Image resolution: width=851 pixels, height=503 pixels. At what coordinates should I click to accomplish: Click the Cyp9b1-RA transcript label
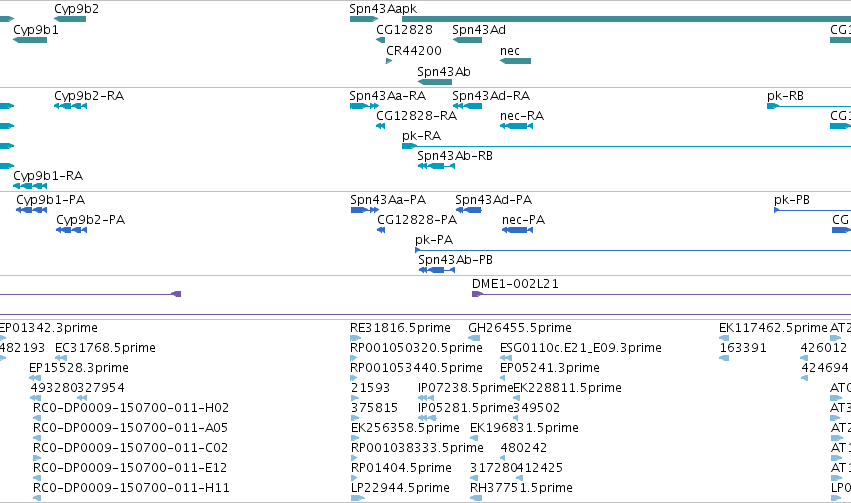coord(48,176)
